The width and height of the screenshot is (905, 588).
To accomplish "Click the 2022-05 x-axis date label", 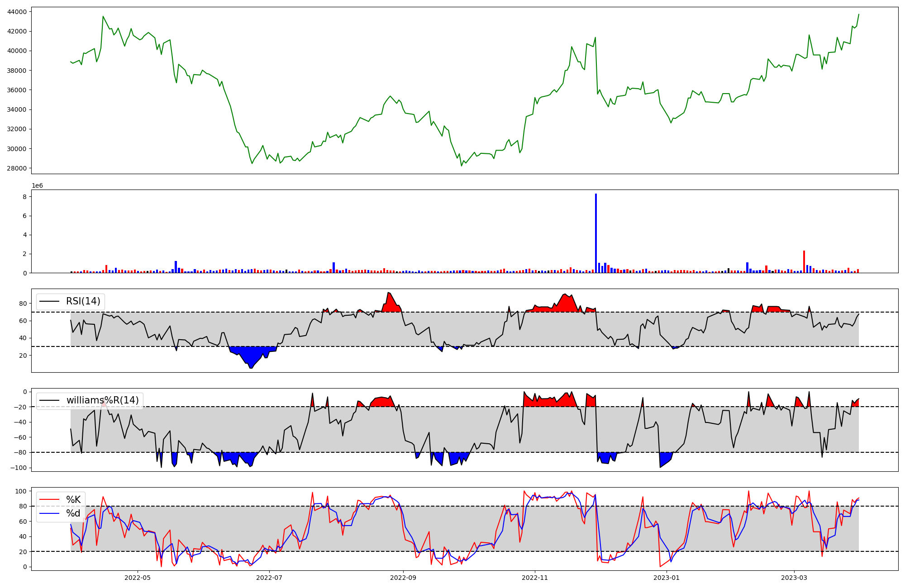I will (x=137, y=578).
